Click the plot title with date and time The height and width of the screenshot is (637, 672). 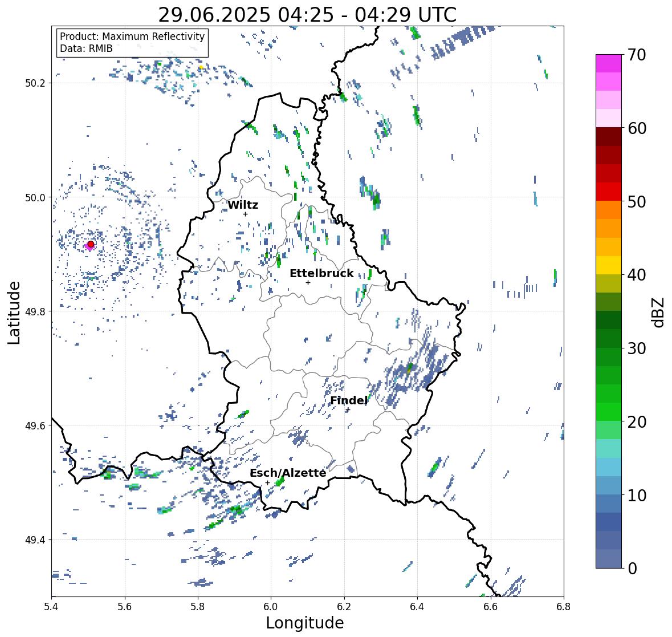[x=307, y=15]
